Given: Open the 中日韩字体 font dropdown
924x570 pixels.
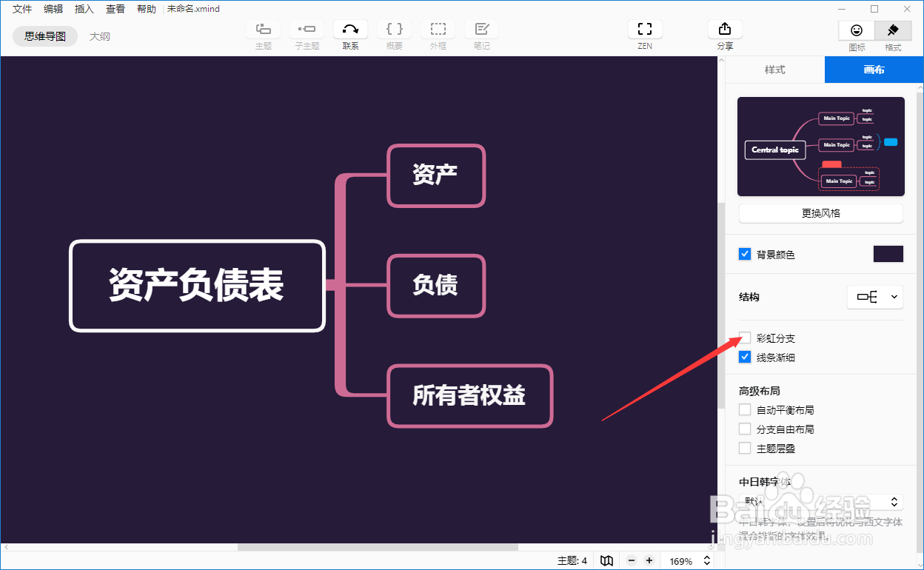Looking at the screenshot, I should click(x=820, y=501).
